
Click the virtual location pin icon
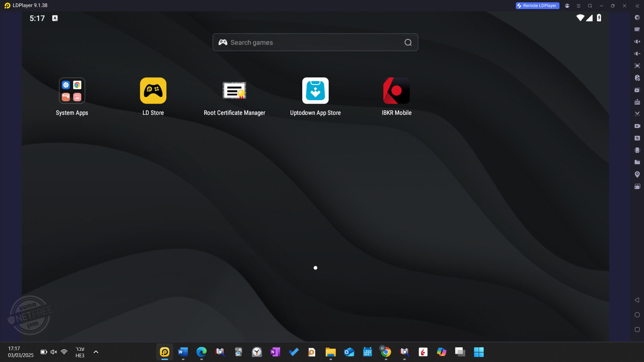(x=637, y=174)
